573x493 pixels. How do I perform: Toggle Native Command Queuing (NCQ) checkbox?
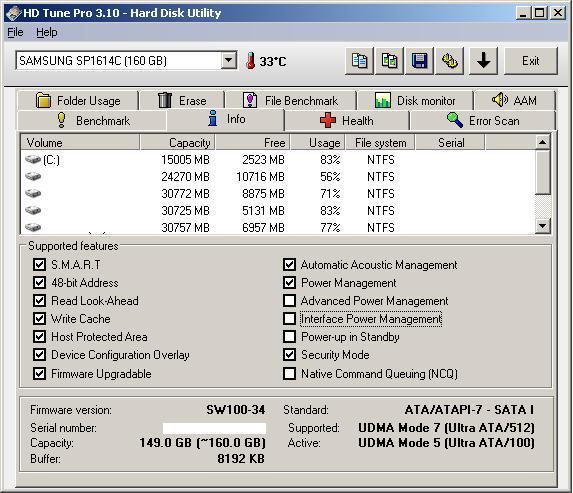[289, 373]
